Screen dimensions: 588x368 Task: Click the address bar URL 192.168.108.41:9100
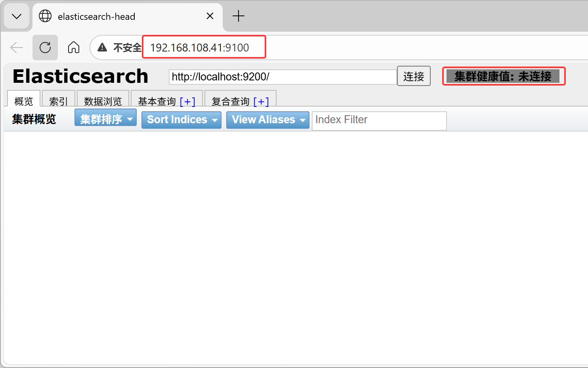(200, 48)
